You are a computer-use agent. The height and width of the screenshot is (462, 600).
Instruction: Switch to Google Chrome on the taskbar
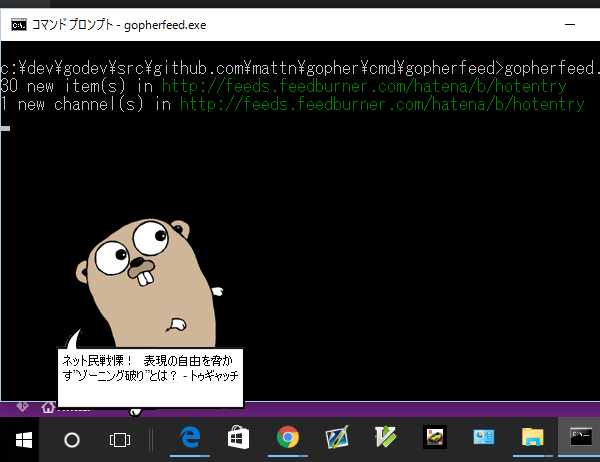click(x=288, y=437)
